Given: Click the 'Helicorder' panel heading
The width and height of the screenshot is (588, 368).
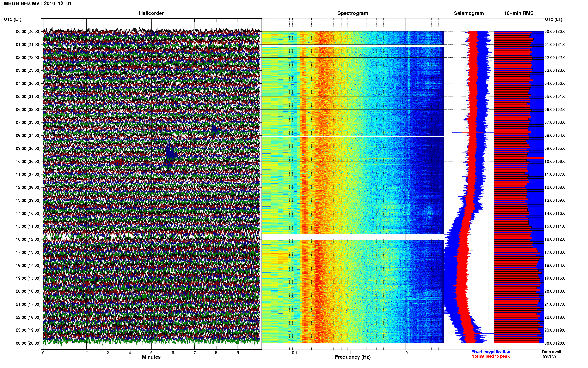Looking at the screenshot, I should click(151, 13).
